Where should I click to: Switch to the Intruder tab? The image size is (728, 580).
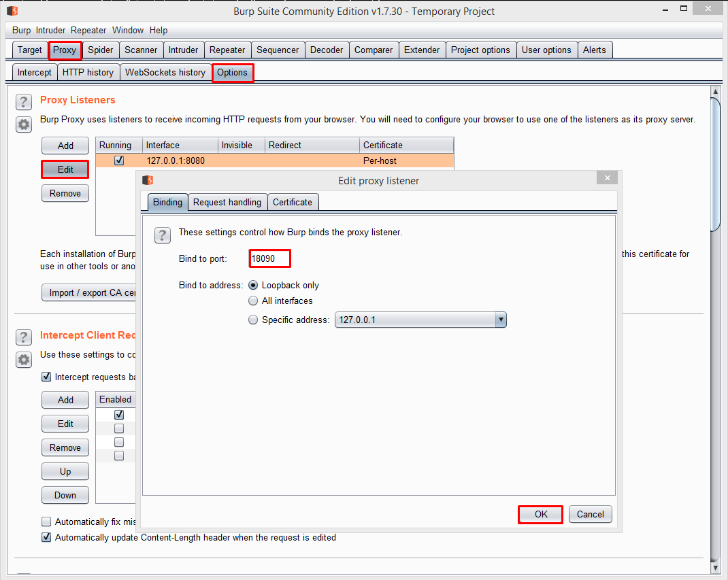tap(183, 50)
